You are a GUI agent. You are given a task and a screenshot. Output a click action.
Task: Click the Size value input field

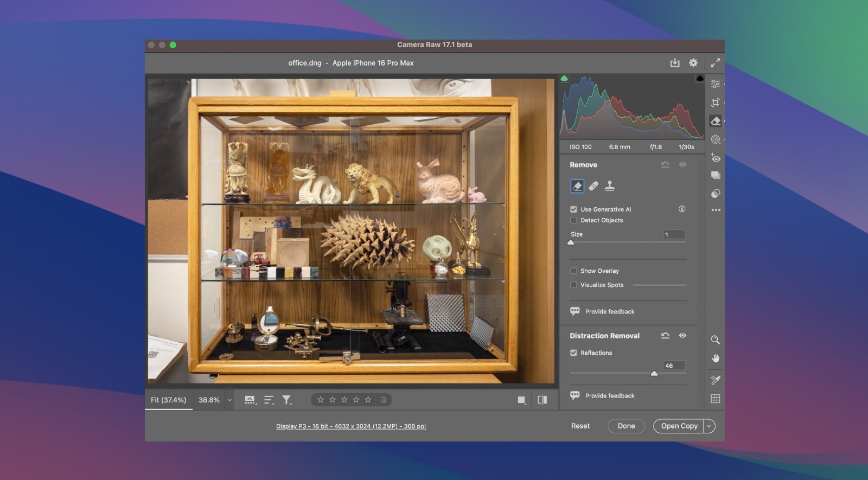pos(674,234)
